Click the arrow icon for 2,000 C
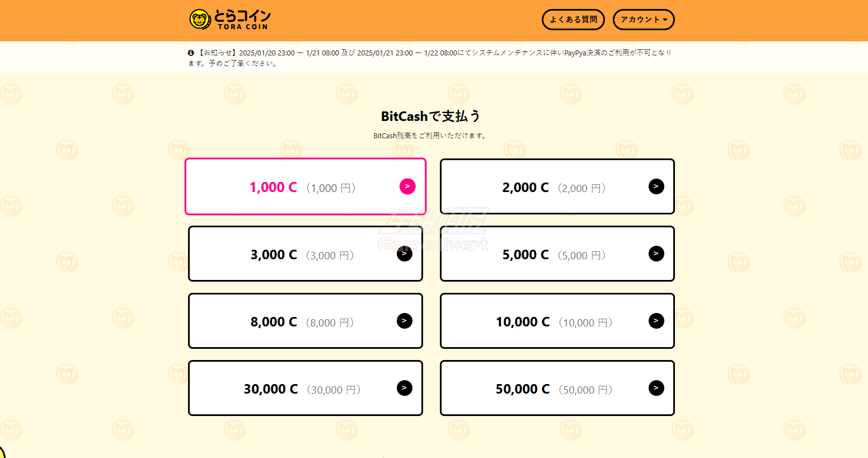868x458 pixels. (656, 186)
